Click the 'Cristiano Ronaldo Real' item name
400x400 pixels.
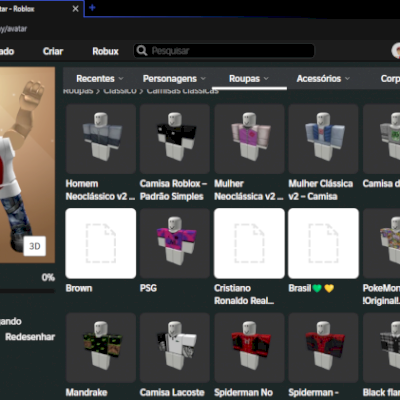pos(244,295)
